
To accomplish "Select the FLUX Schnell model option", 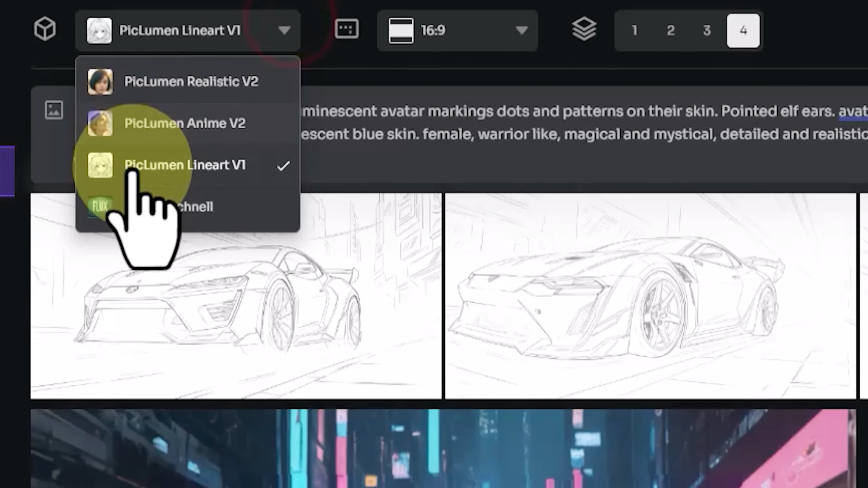I will click(187, 206).
